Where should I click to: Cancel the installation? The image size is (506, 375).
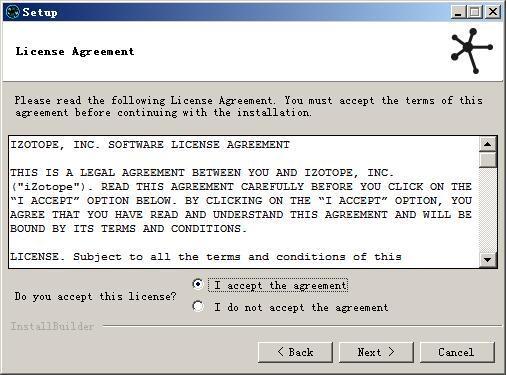457,352
